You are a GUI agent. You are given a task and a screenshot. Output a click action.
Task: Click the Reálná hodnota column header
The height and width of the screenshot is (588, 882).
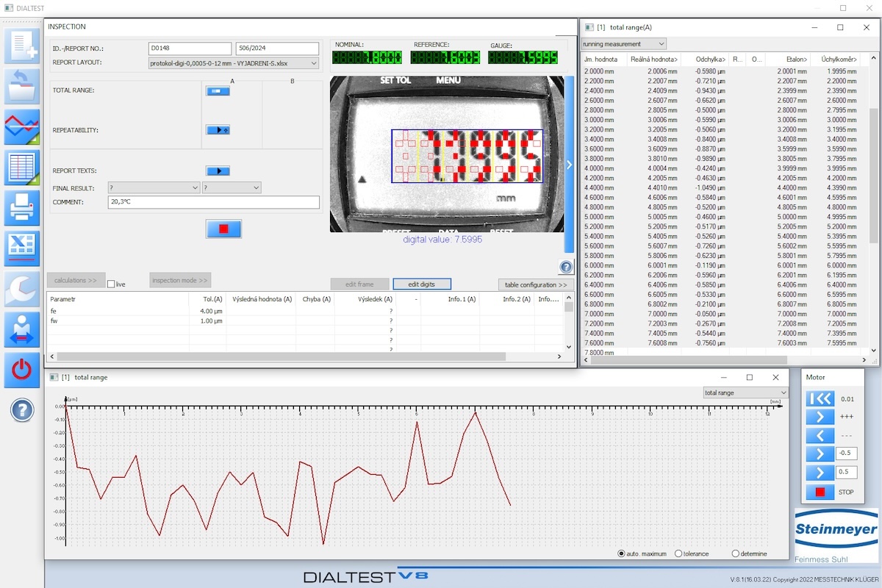pyautogui.click(x=653, y=59)
